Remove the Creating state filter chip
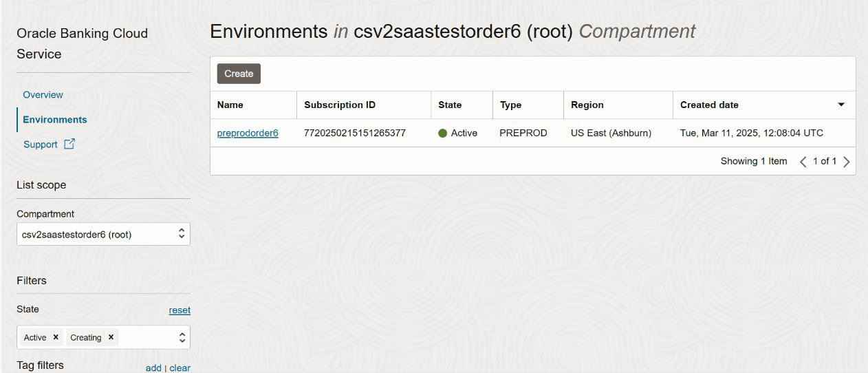The height and width of the screenshot is (373, 868). click(111, 337)
